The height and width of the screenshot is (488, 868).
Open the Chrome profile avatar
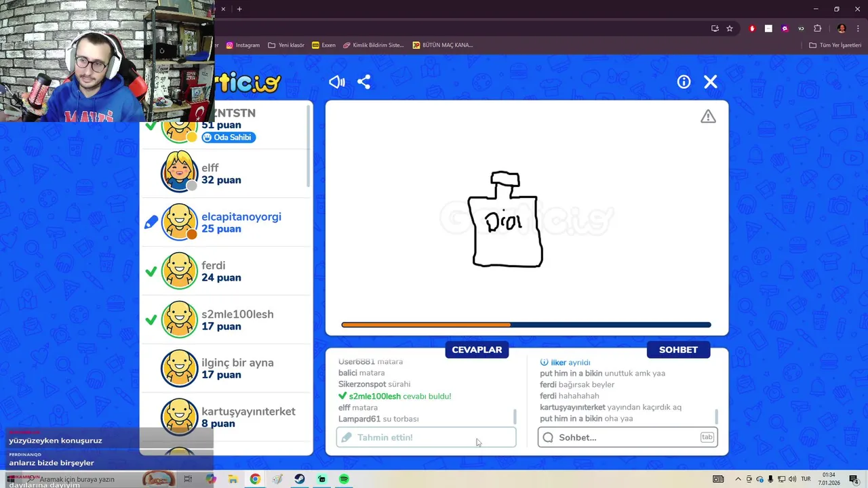point(842,28)
